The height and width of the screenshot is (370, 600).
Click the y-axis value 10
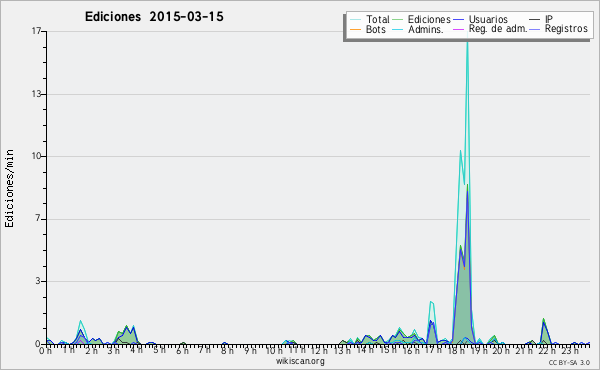pyautogui.click(x=36, y=156)
